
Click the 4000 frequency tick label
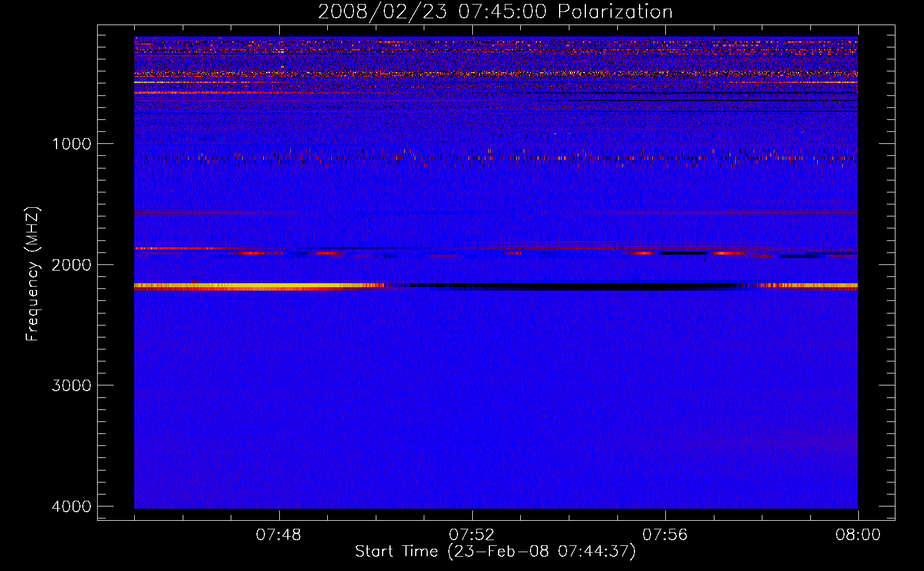(71, 506)
